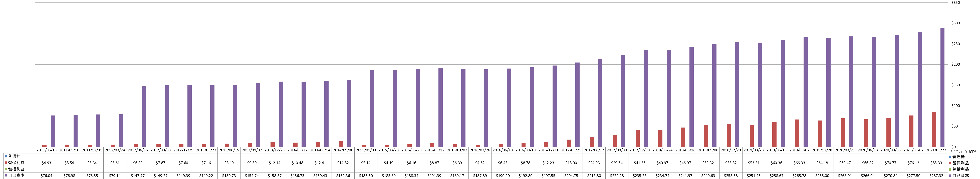Click the purple equity bar for 2012/06/16
This screenshot has width=980, height=179.
[x=144, y=116]
